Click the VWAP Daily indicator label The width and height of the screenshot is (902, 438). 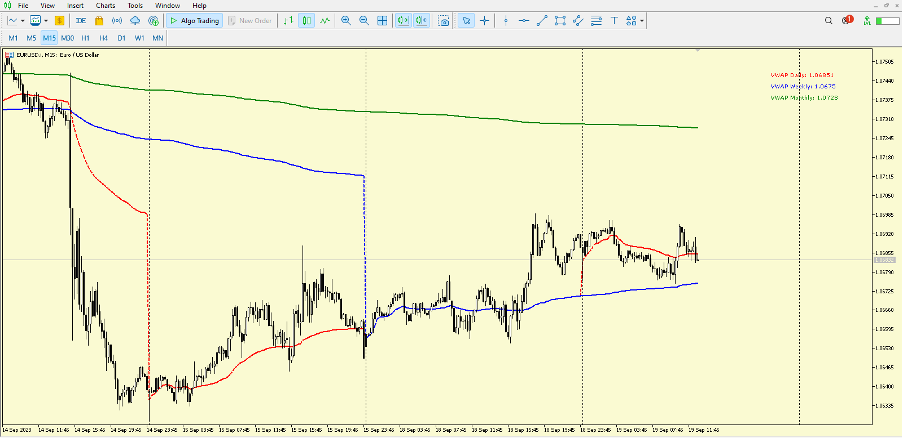coord(801,75)
